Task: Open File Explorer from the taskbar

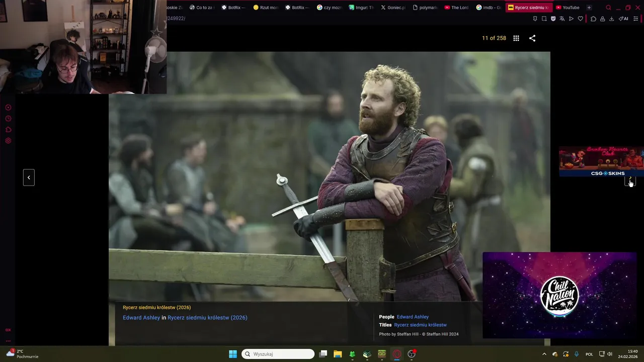Action: tap(338, 354)
